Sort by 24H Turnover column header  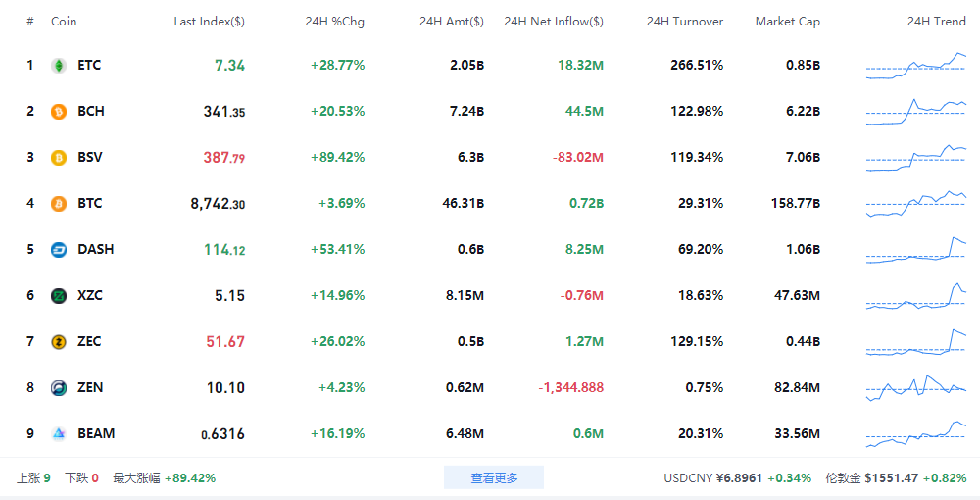click(685, 22)
